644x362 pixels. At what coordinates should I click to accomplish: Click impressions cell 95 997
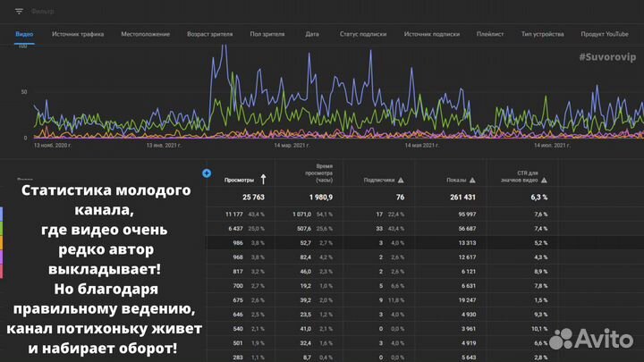467,215
